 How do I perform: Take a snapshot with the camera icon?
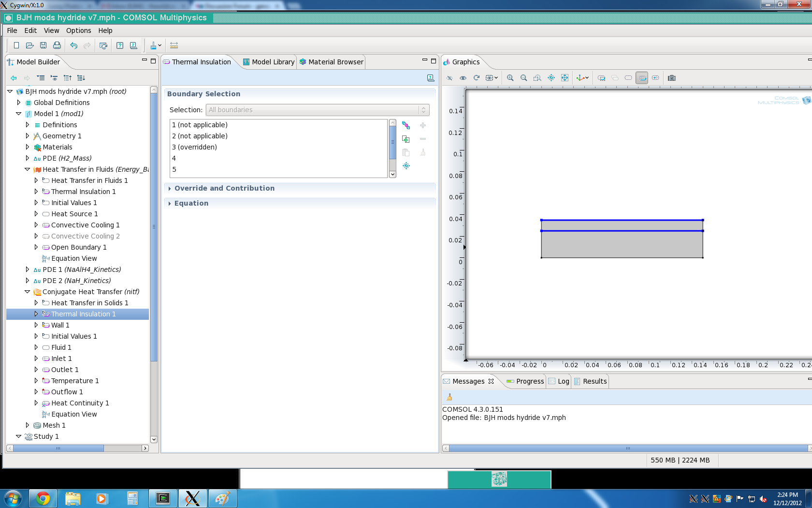(671, 78)
